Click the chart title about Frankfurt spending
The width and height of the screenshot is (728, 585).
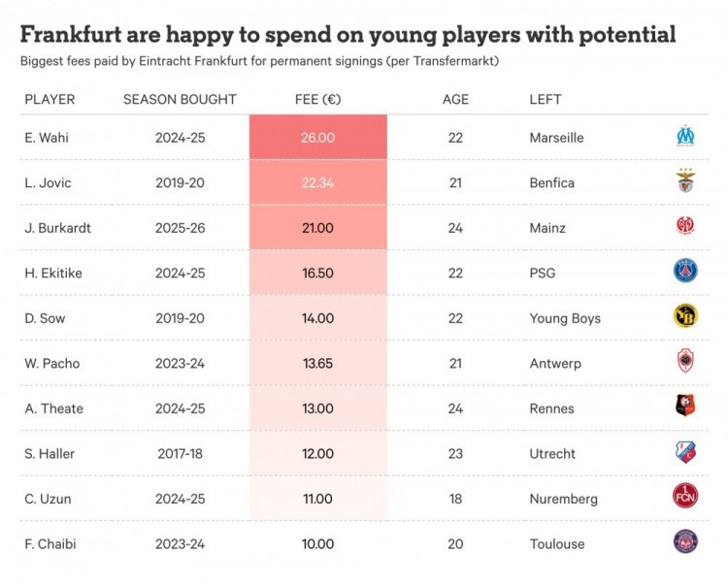[347, 35]
